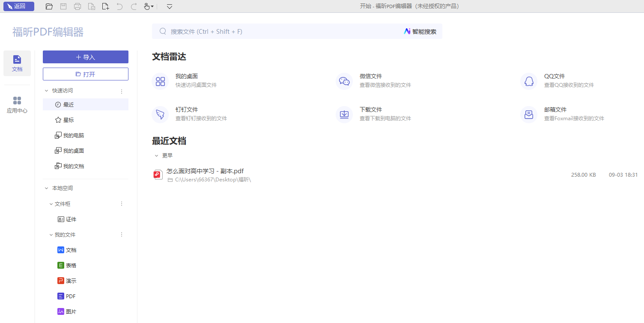Select the 文档 sidebar tab
The height and width of the screenshot is (323, 644).
(x=17, y=63)
